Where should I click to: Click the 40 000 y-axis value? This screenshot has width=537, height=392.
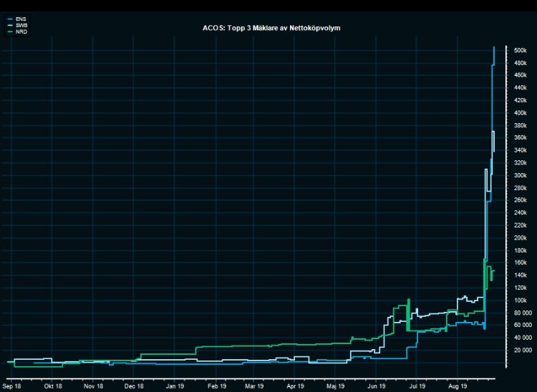click(x=523, y=338)
